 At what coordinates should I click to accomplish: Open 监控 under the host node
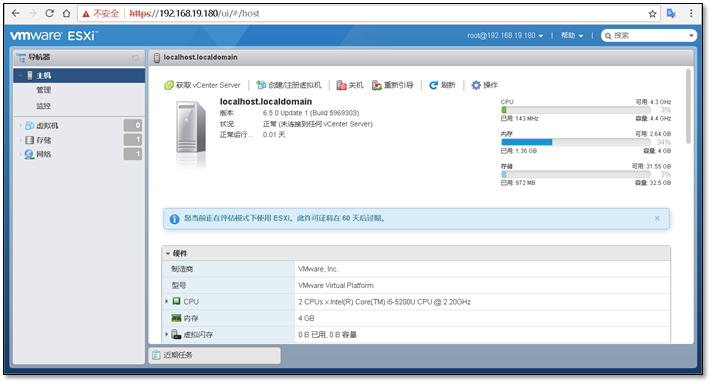point(44,106)
